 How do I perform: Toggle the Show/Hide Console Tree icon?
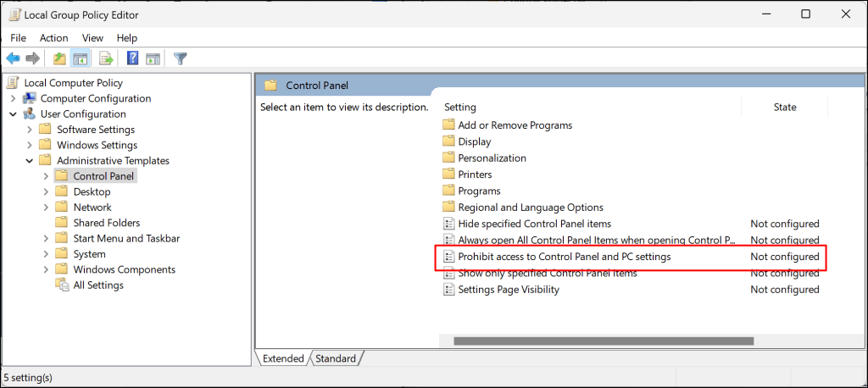(x=81, y=58)
